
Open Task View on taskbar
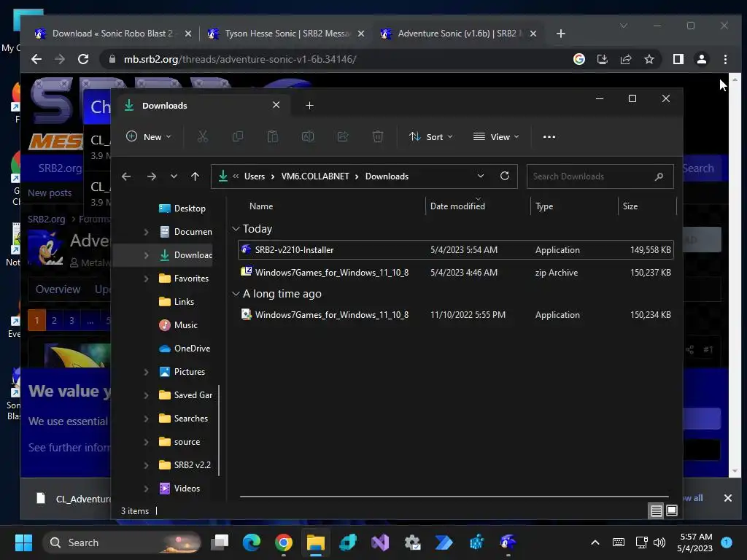(220, 542)
